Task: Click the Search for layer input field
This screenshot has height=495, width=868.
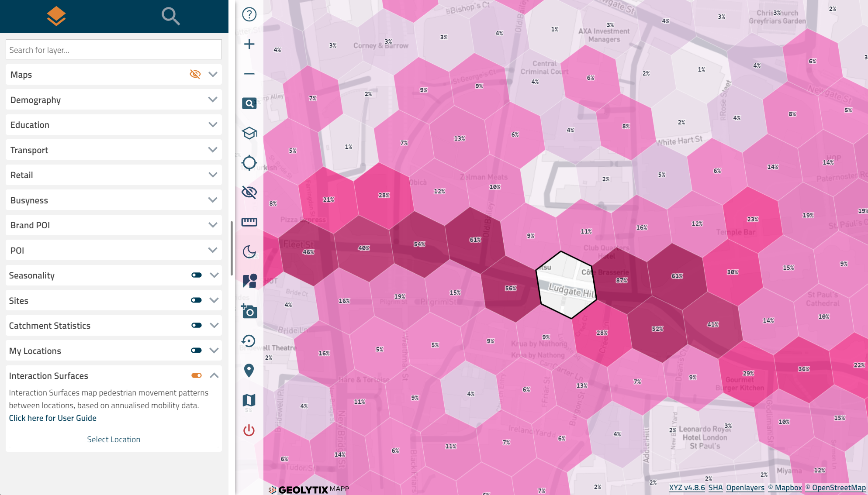Action: 114,50
